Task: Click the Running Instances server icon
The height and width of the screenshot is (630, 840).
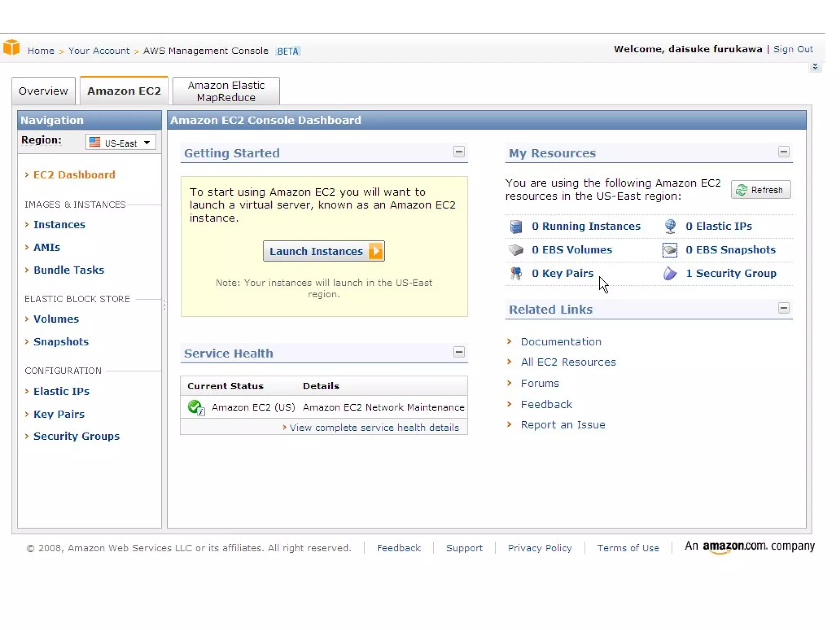Action: (516, 226)
